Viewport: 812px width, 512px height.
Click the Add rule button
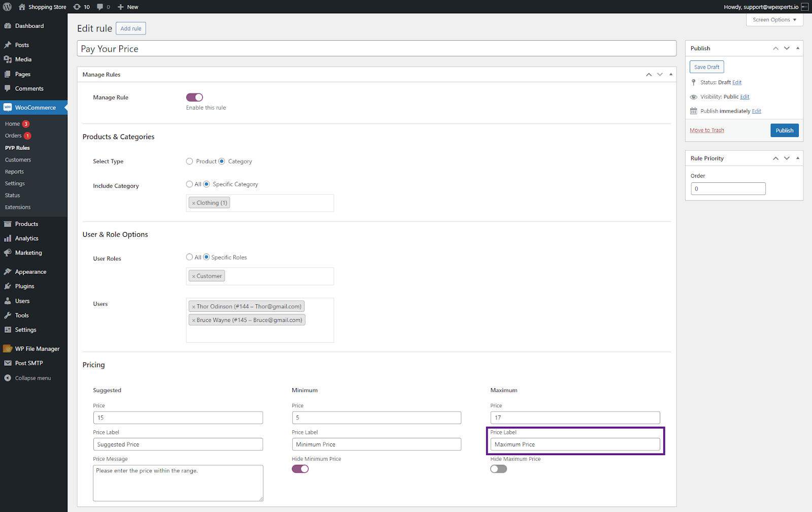[x=131, y=28]
